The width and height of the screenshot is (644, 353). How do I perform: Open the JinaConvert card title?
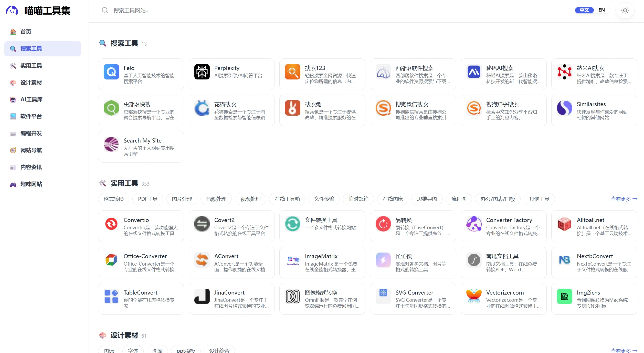pyautogui.click(x=229, y=293)
